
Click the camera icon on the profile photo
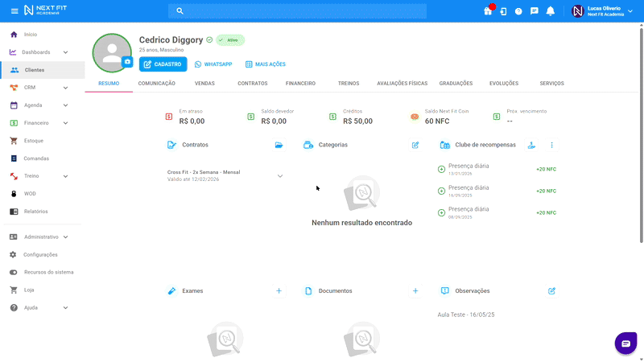[127, 62]
